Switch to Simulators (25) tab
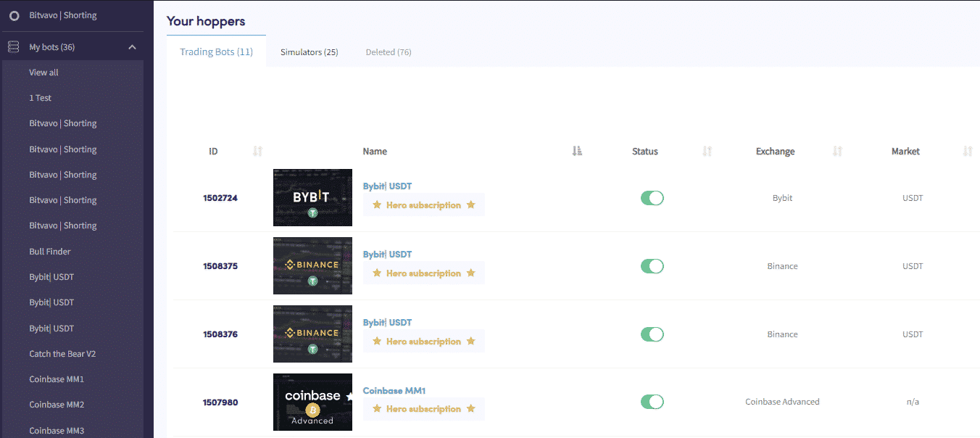 (310, 52)
